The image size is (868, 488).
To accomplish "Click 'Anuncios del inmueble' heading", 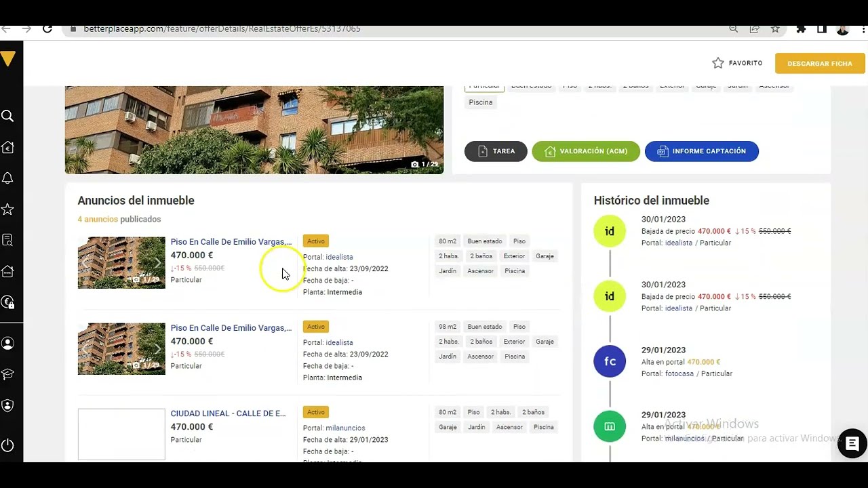I will [136, 201].
